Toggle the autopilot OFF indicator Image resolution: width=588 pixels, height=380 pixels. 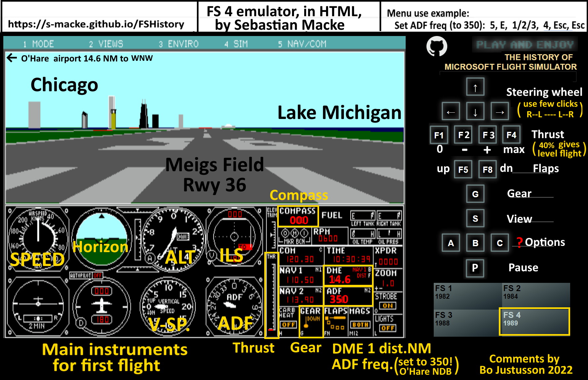tap(97, 276)
